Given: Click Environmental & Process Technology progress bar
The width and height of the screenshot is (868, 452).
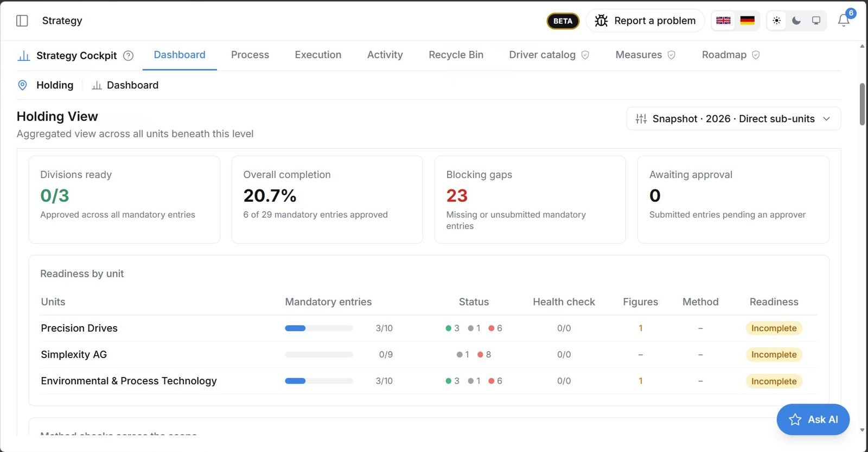Looking at the screenshot, I should pos(319,381).
